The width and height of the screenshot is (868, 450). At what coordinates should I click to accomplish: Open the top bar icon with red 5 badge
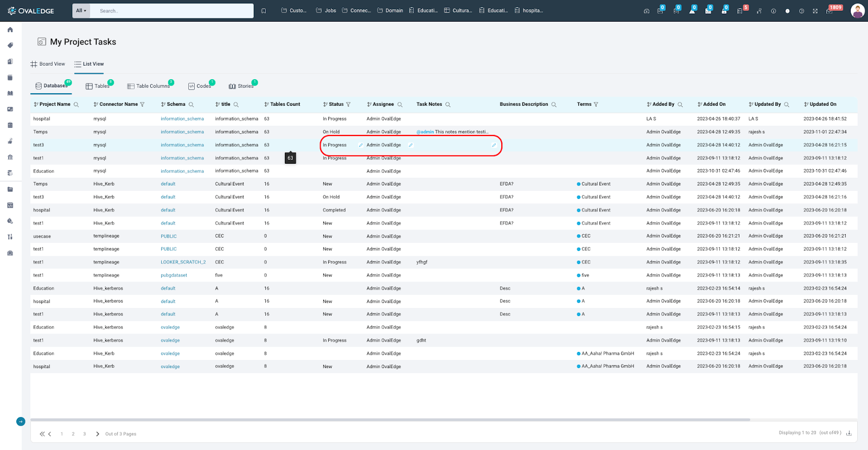click(740, 11)
